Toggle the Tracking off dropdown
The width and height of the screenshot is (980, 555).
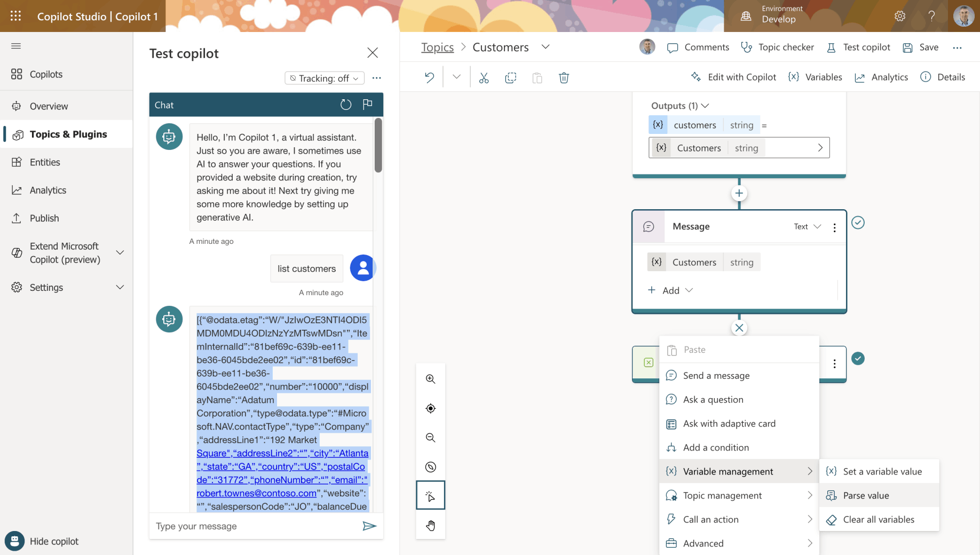[x=325, y=78]
